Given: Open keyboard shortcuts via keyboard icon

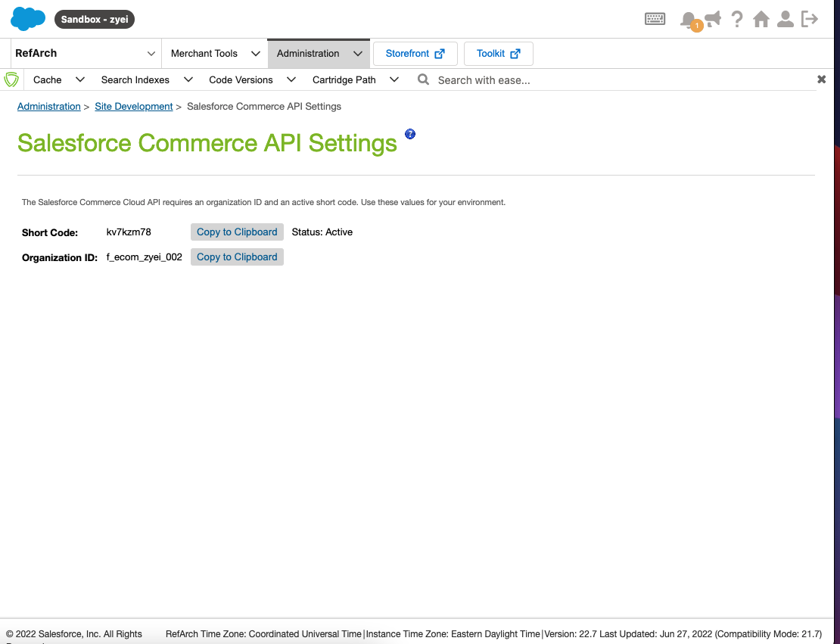Looking at the screenshot, I should (655, 19).
